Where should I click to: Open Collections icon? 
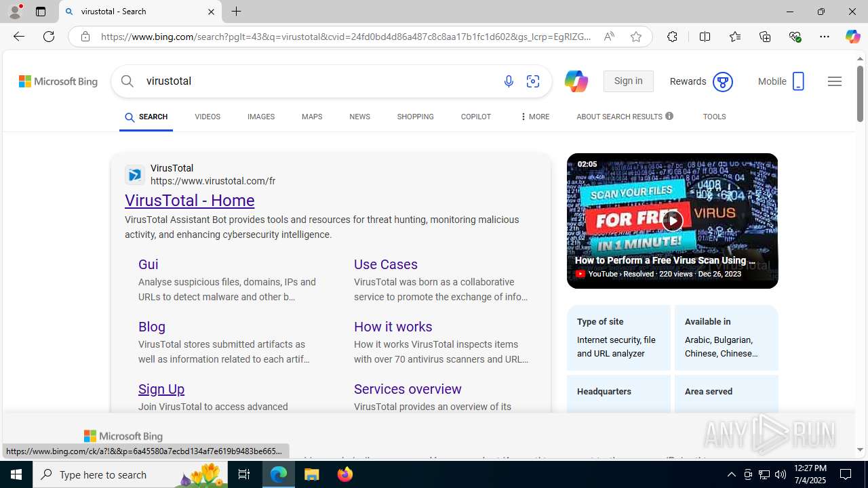(765, 37)
